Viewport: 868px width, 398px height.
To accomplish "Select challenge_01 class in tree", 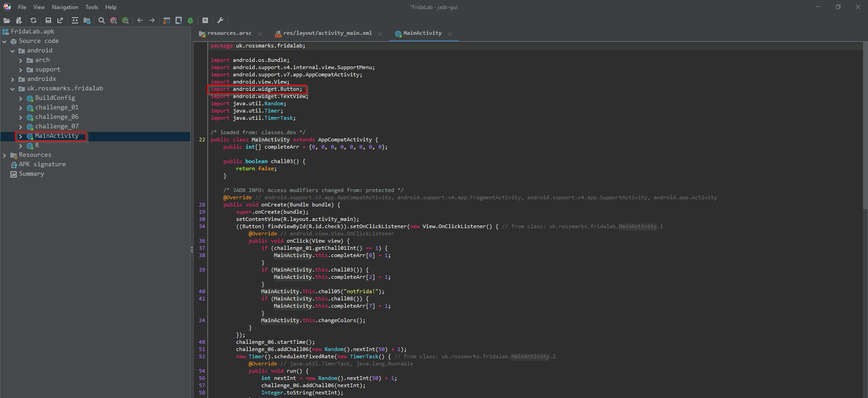I will pos(57,108).
